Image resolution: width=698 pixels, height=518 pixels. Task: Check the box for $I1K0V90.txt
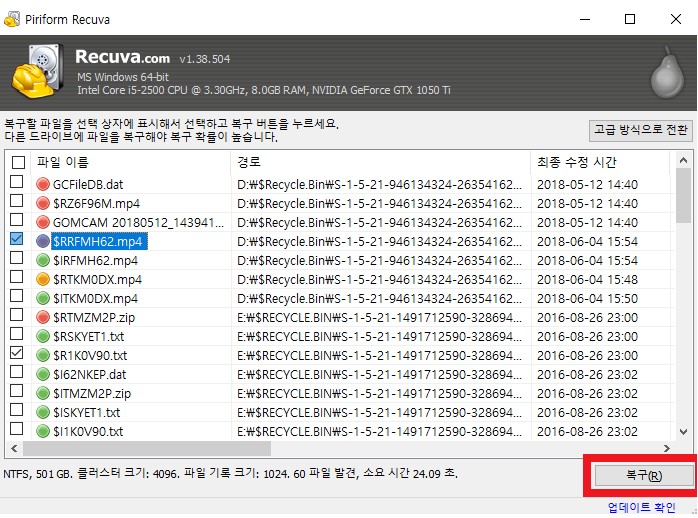(x=16, y=429)
